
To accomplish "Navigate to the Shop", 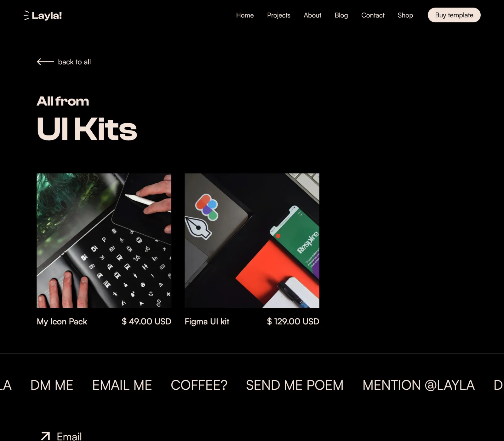I will coord(405,15).
